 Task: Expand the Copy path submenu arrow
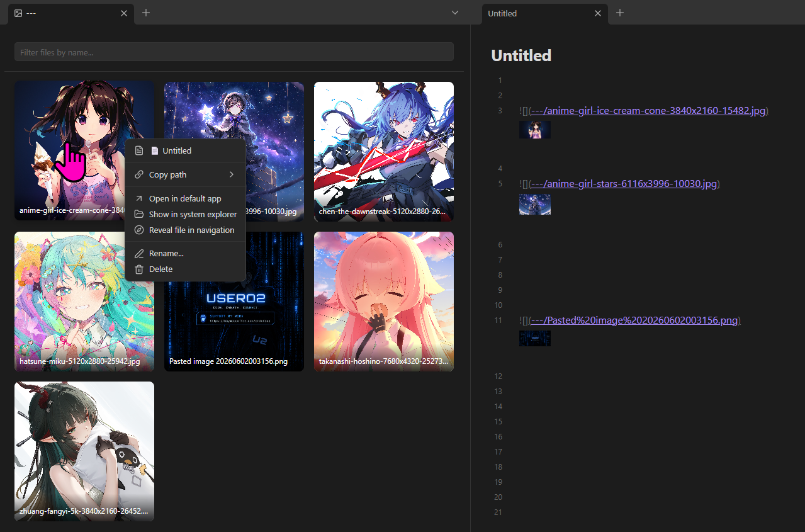click(232, 175)
